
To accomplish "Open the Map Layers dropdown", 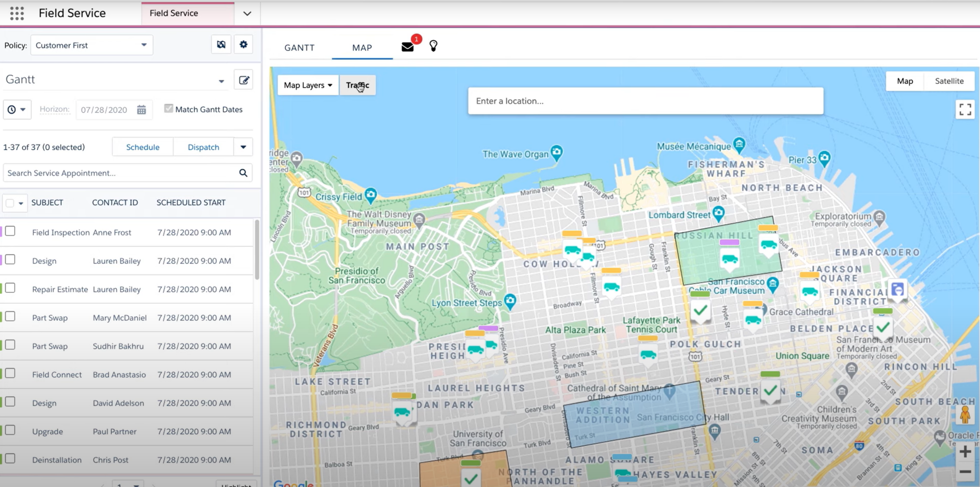I will (x=308, y=85).
